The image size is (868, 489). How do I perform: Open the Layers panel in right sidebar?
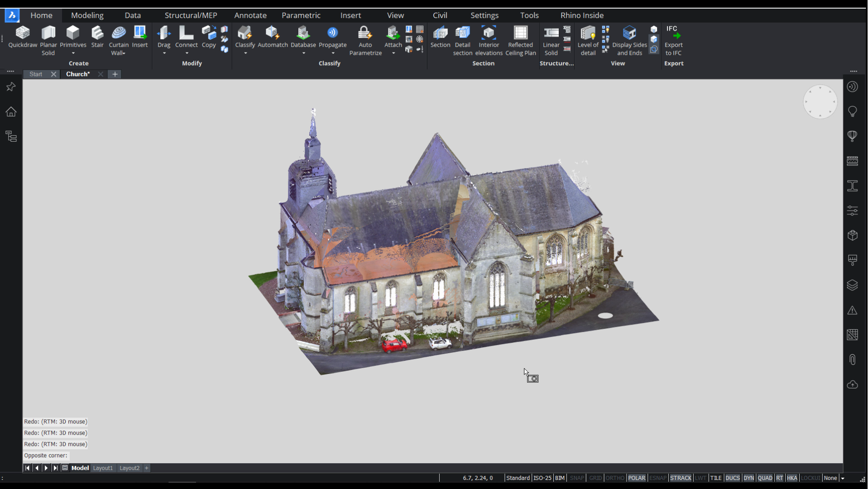852,285
